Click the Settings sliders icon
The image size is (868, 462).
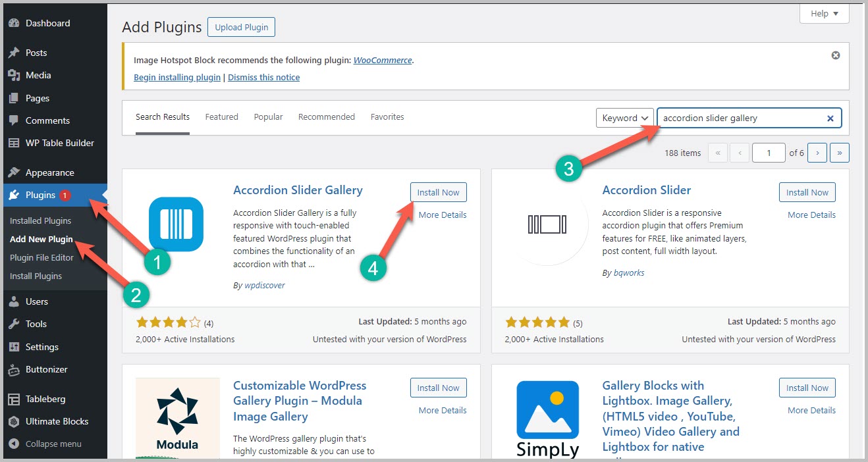pyautogui.click(x=14, y=347)
